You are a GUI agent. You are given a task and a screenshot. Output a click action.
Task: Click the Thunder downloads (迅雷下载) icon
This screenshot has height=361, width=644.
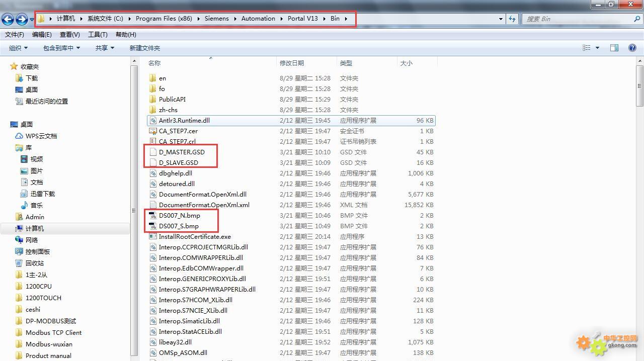(24, 194)
